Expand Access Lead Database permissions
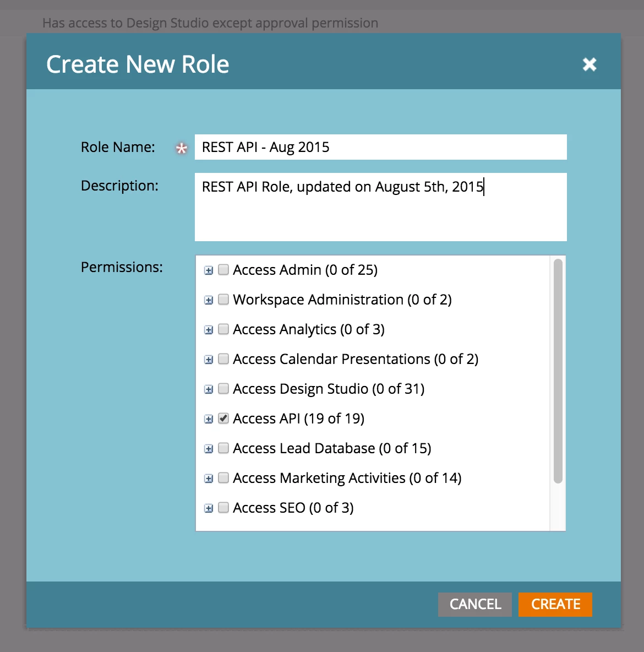644x652 pixels. coord(209,449)
